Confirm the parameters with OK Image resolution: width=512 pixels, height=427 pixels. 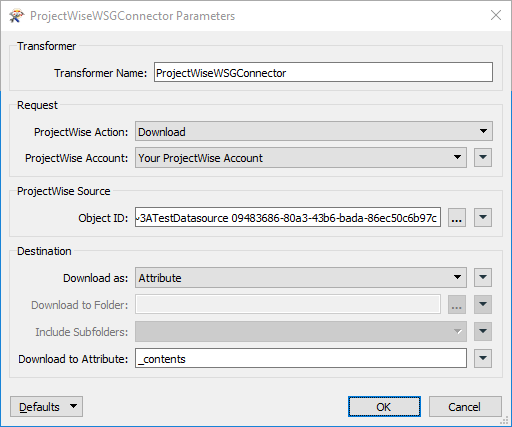click(384, 407)
